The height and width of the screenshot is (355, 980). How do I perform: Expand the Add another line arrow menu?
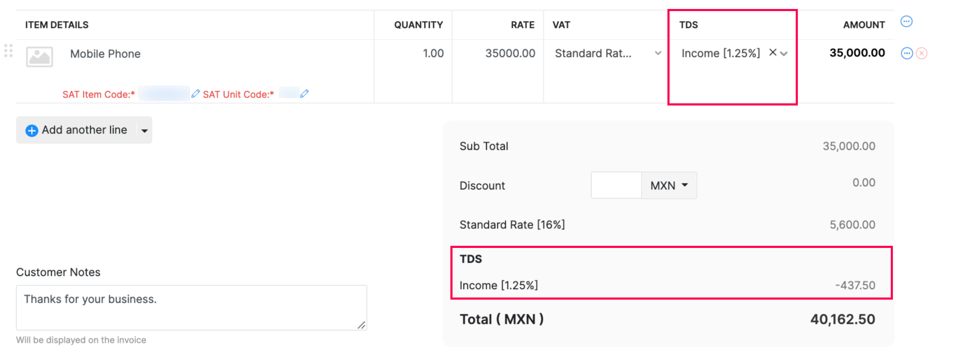[144, 130]
